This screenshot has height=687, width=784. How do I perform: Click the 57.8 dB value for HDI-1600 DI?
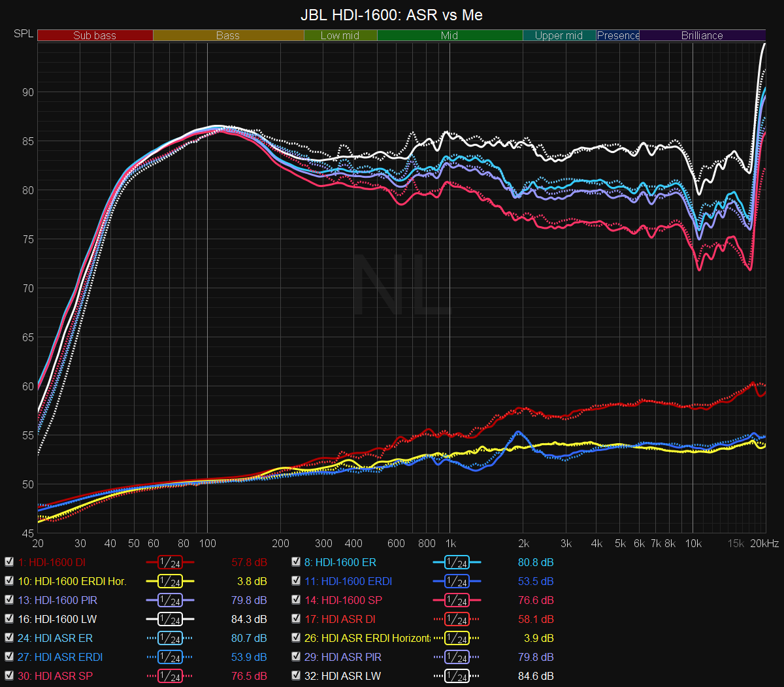tap(250, 562)
